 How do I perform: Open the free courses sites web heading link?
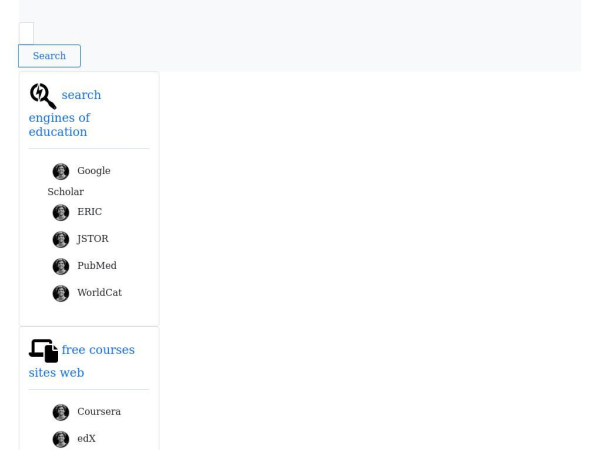coord(82,361)
